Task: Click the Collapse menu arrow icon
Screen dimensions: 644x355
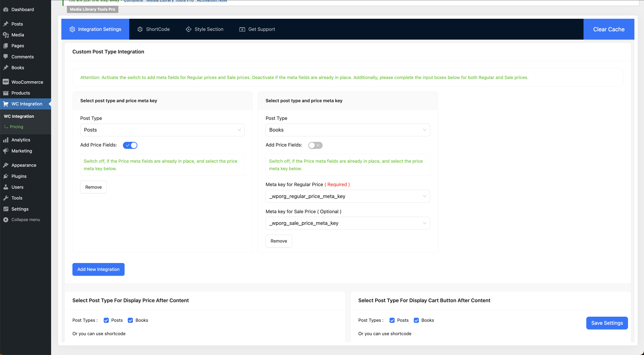Action: click(6, 220)
